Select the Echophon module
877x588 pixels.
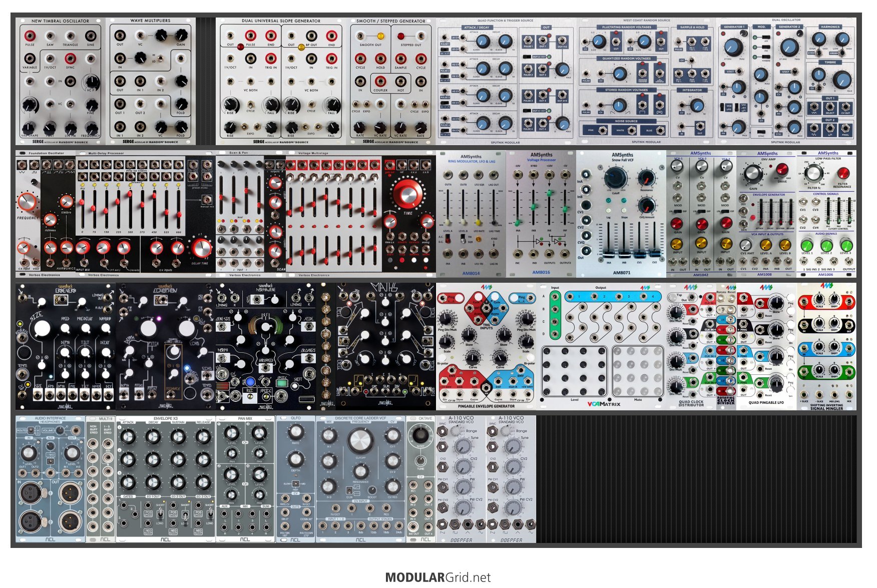[166, 346]
